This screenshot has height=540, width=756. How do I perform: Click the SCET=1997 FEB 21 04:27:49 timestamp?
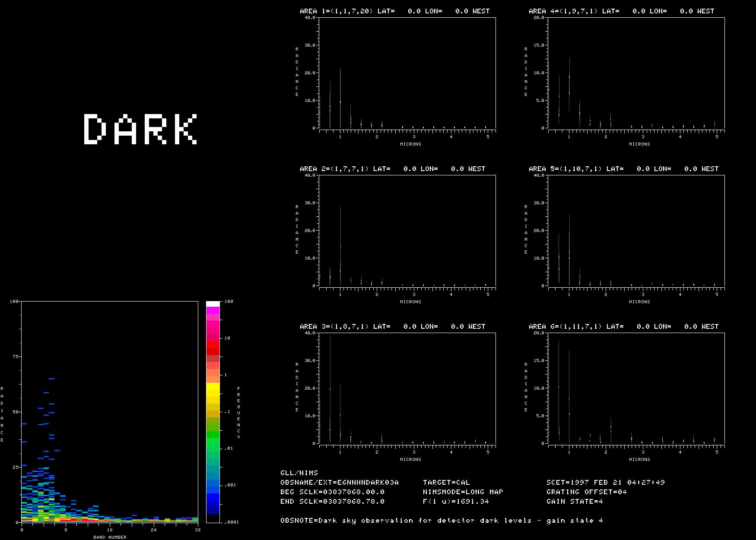click(606, 483)
